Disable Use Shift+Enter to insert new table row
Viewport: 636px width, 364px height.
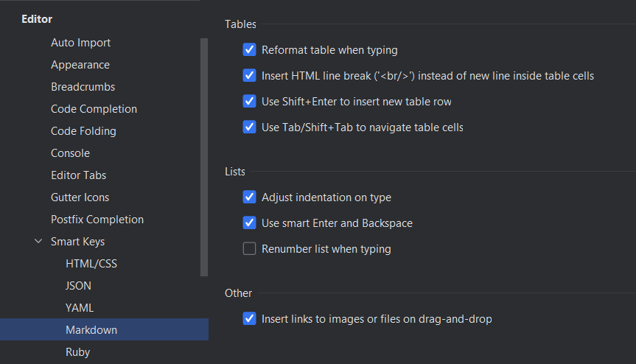click(249, 102)
